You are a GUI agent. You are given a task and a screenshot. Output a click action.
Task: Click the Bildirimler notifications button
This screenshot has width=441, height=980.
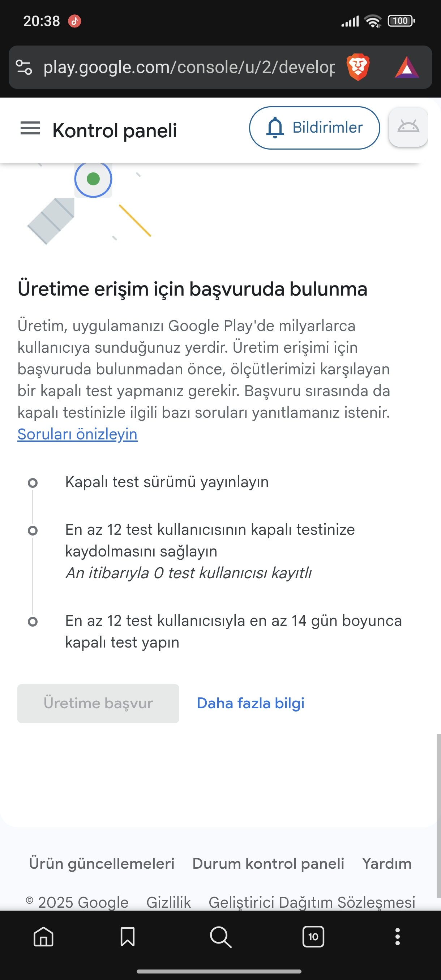point(314,128)
